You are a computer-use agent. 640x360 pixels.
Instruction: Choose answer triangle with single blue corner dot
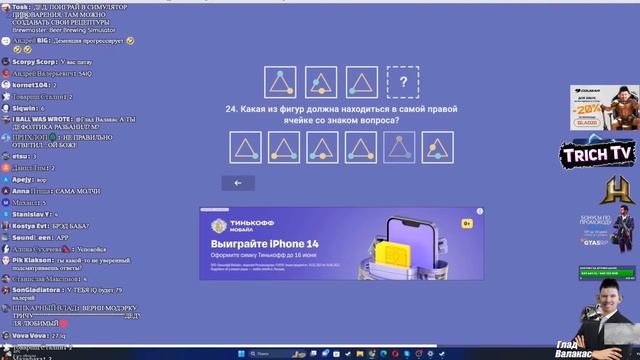click(245, 147)
